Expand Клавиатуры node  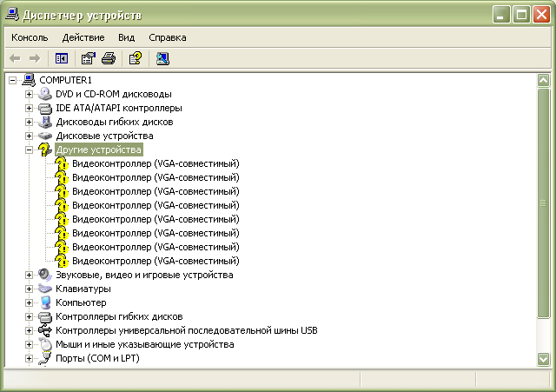tap(29, 289)
